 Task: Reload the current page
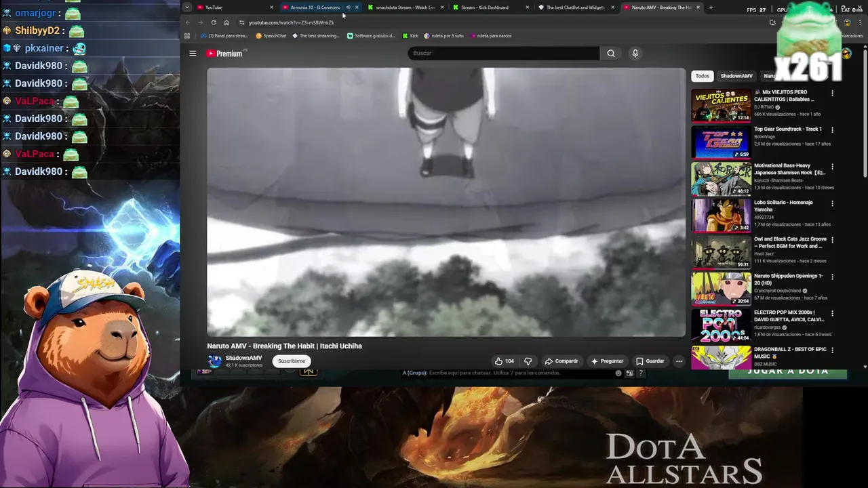click(x=214, y=22)
